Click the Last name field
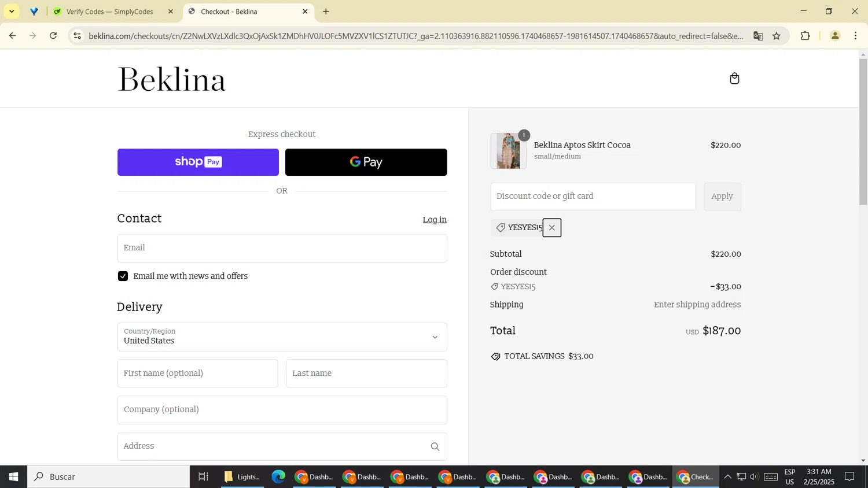The width and height of the screenshot is (868, 488). point(366,374)
